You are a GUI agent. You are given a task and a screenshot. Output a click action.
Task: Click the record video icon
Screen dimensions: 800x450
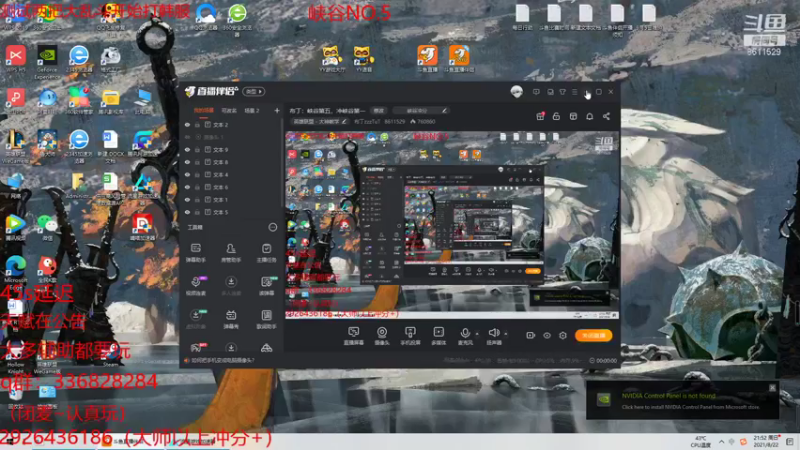(531, 335)
